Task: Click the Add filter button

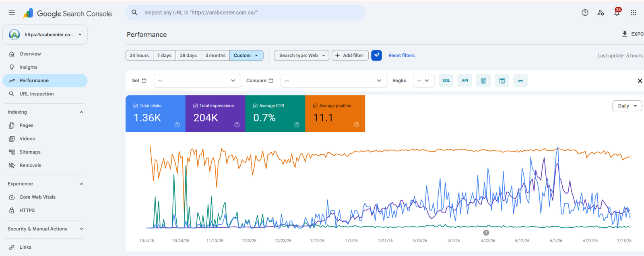Action: 350,56
